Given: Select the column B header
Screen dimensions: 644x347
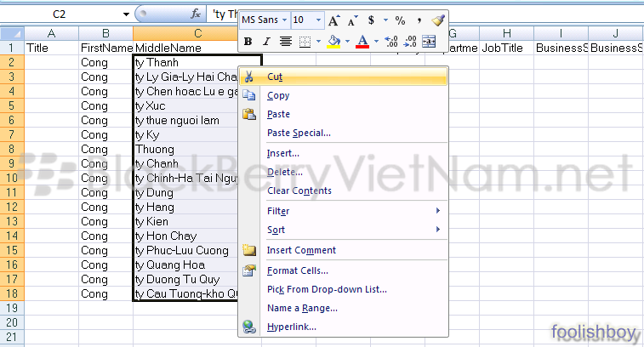Looking at the screenshot, I should pyautogui.click(x=106, y=33).
